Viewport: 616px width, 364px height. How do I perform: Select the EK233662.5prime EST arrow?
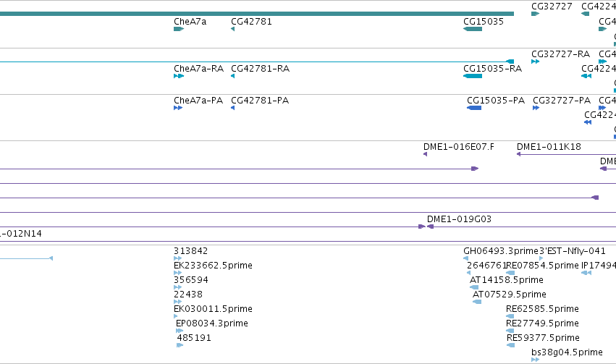coord(177,273)
